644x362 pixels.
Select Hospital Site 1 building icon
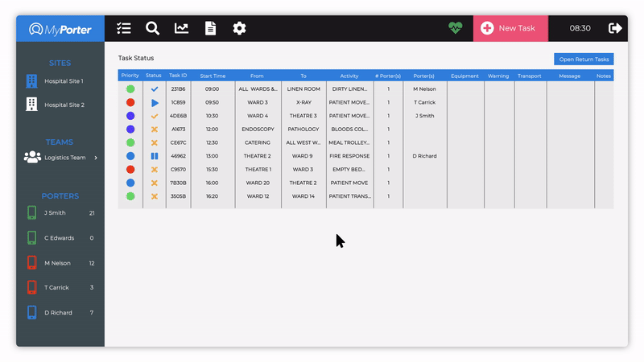point(31,81)
